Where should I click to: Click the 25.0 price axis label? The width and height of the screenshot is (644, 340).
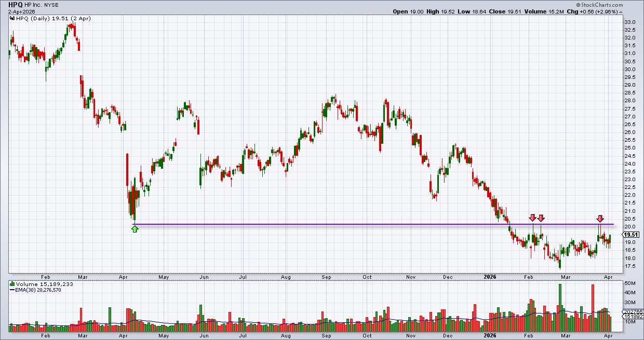tap(630, 148)
